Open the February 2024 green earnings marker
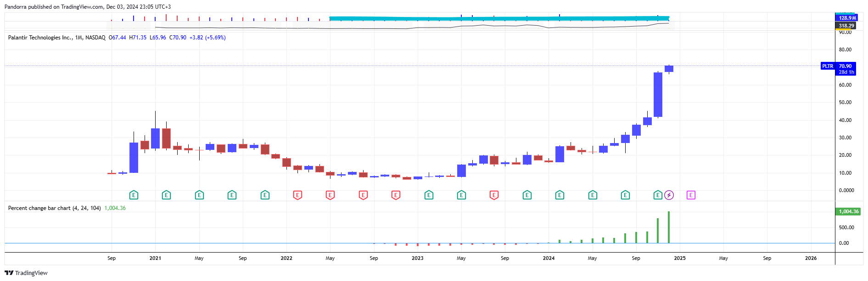Viewport: 868px width, 281px height. click(560, 195)
